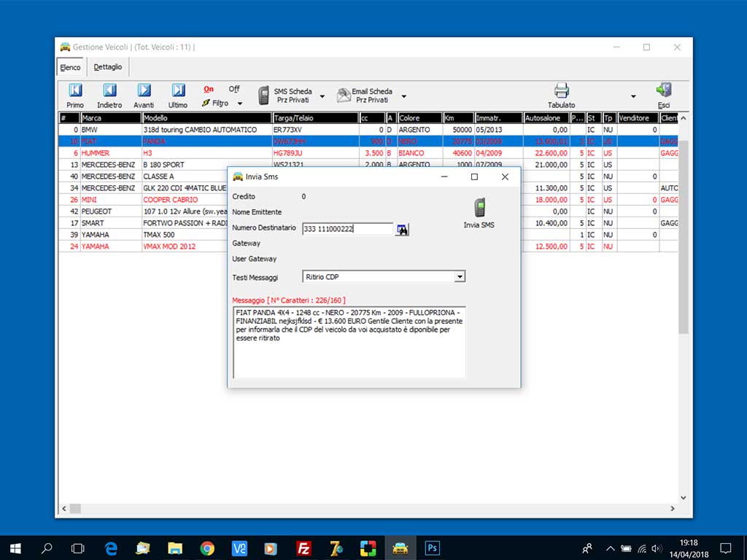747x560 pixels.
Task: Launch Microsoft Edge from taskbar
Action: (x=111, y=548)
